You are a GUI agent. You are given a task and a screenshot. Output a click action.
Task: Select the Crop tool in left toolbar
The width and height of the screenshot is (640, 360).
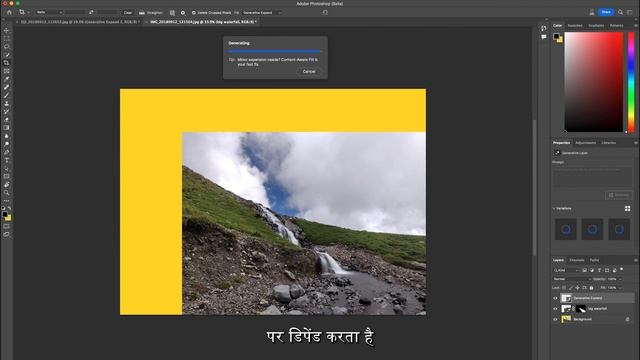(6, 63)
